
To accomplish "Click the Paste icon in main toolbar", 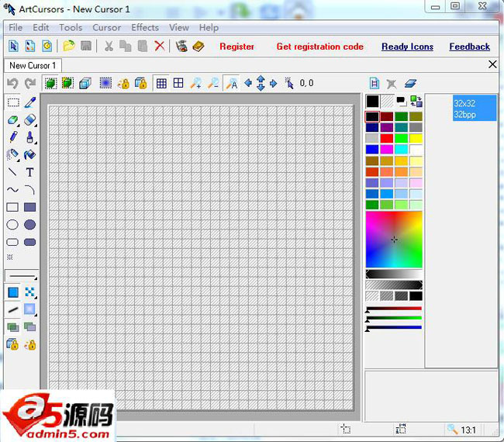I will coord(143,46).
